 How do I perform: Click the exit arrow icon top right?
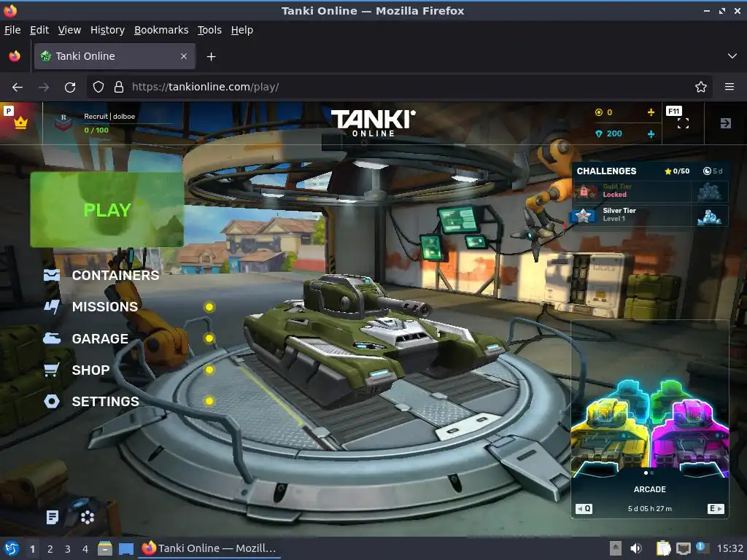coord(726,123)
